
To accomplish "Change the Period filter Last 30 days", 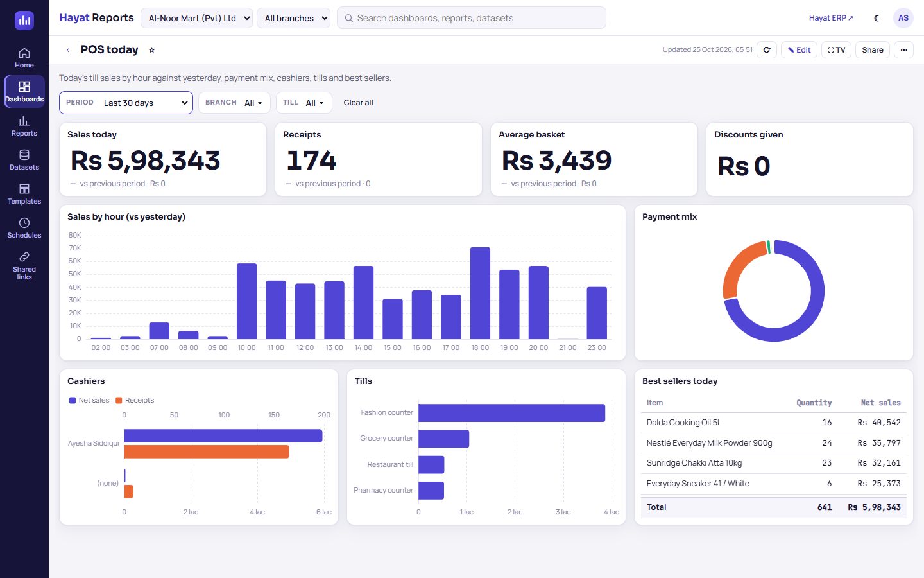I will 126,103.
